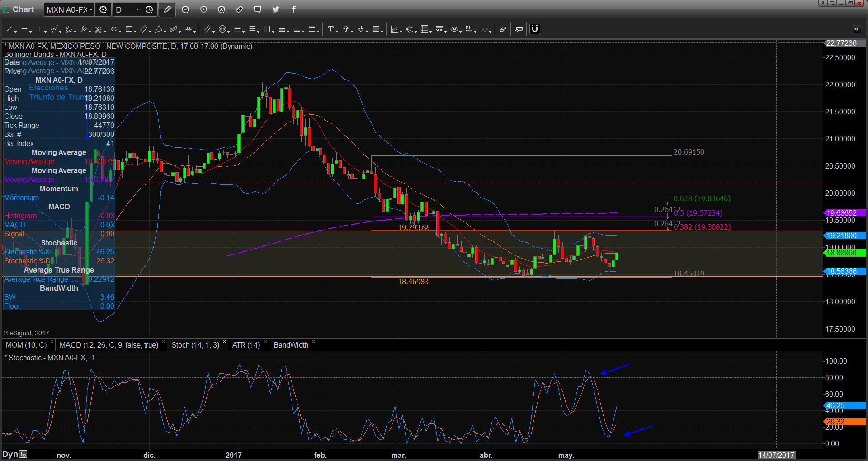Viewport: 868px width, 461px height.
Task: Close the ATR (14) tab
Action: pos(266,342)
